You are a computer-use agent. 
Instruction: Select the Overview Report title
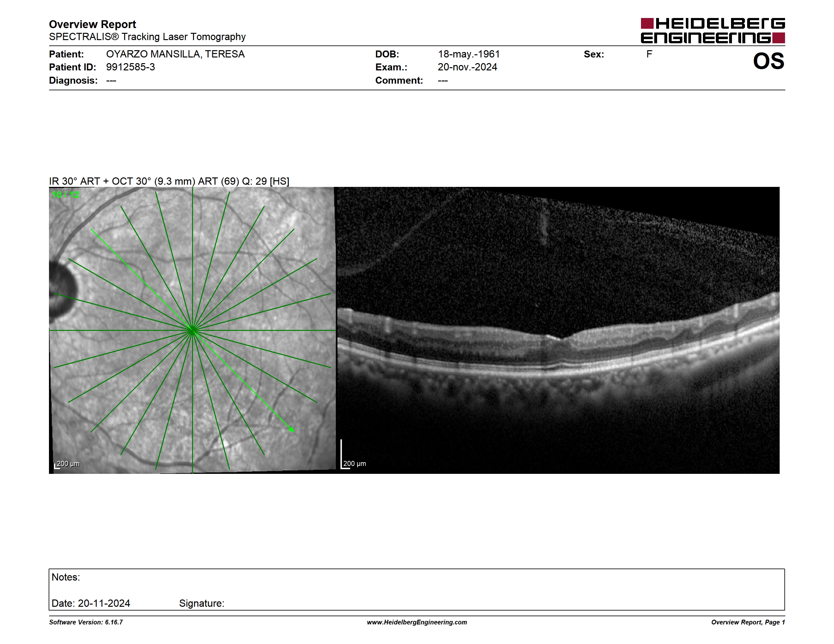click(x=93, y=24)
